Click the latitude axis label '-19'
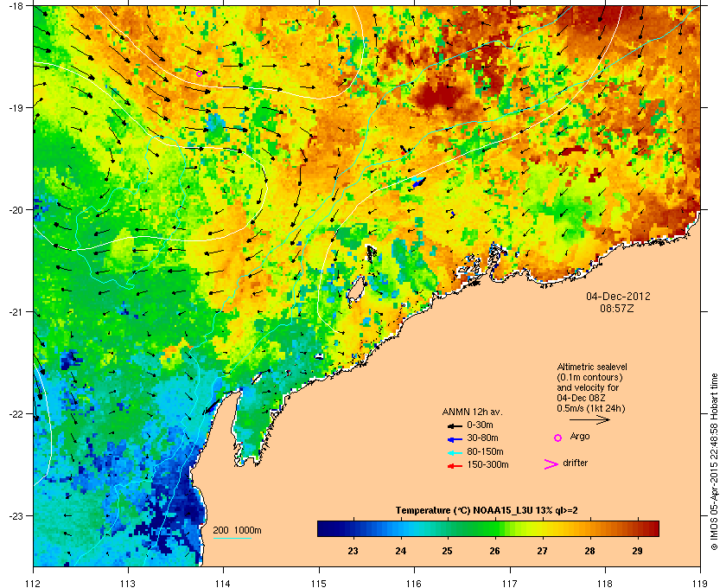The width and height of the screenshot is (726, 588). (16, 107)
